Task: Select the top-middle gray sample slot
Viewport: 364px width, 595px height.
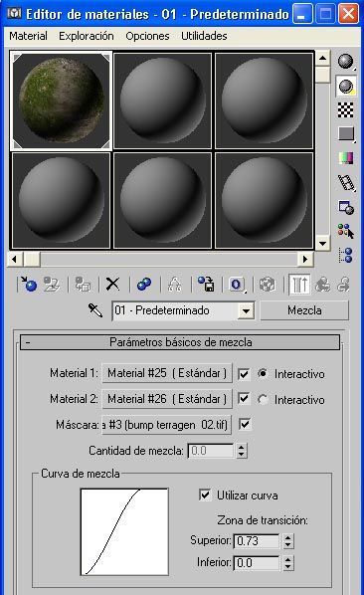Action: pyautogui.click(x=162, y=100)
